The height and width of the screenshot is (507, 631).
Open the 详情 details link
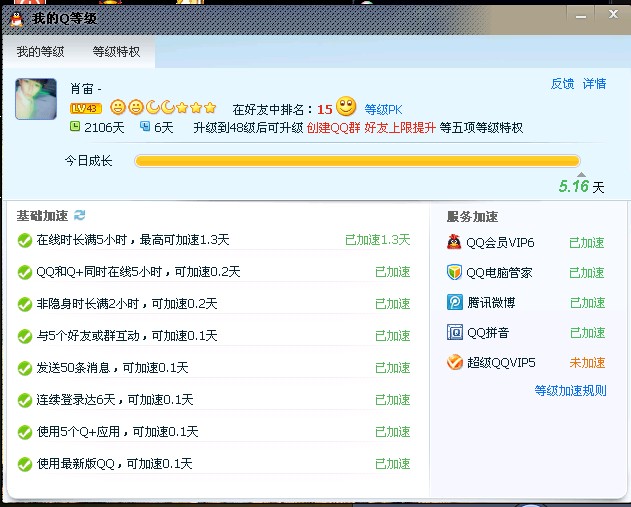(x=594, y=84)
